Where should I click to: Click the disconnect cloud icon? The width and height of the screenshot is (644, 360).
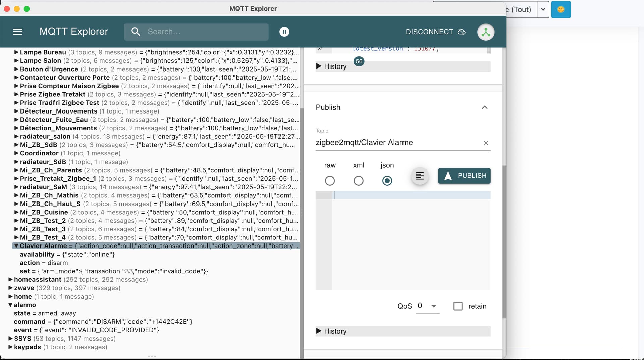pos(462,32)
